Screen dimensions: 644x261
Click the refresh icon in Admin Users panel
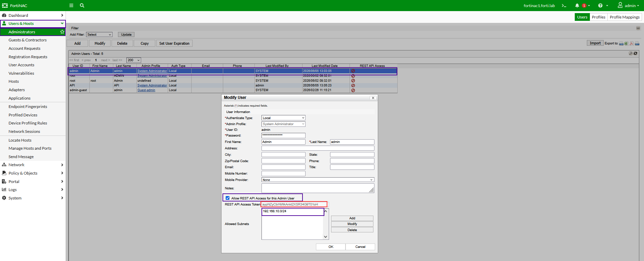[636, 53]
